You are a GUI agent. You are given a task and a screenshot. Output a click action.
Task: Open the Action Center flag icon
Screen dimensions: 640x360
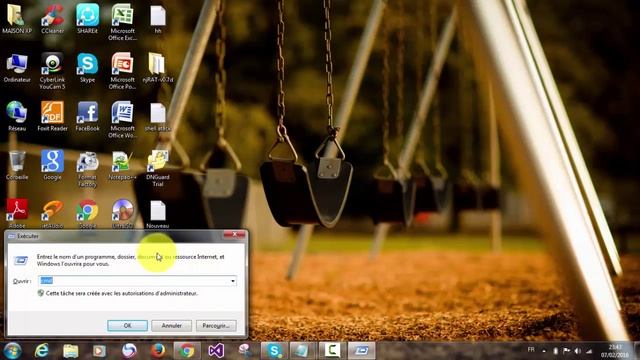click(567, 351)
